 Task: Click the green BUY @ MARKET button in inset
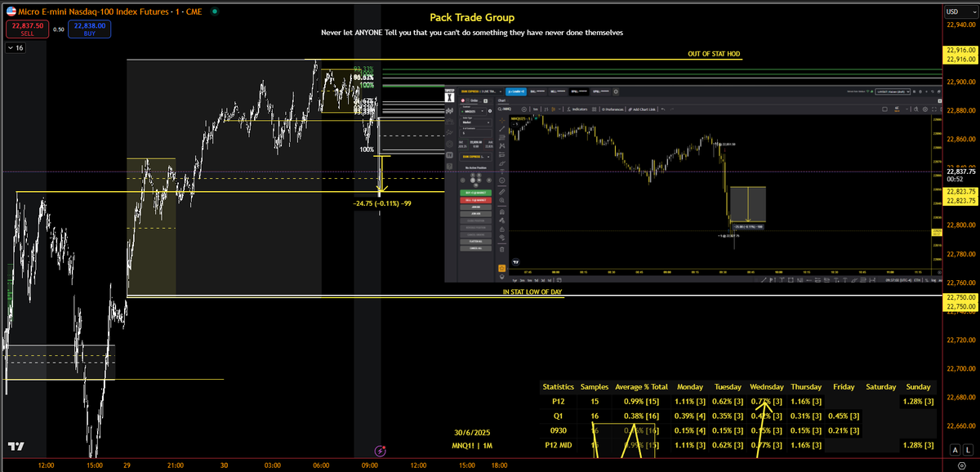pos(476,191)
